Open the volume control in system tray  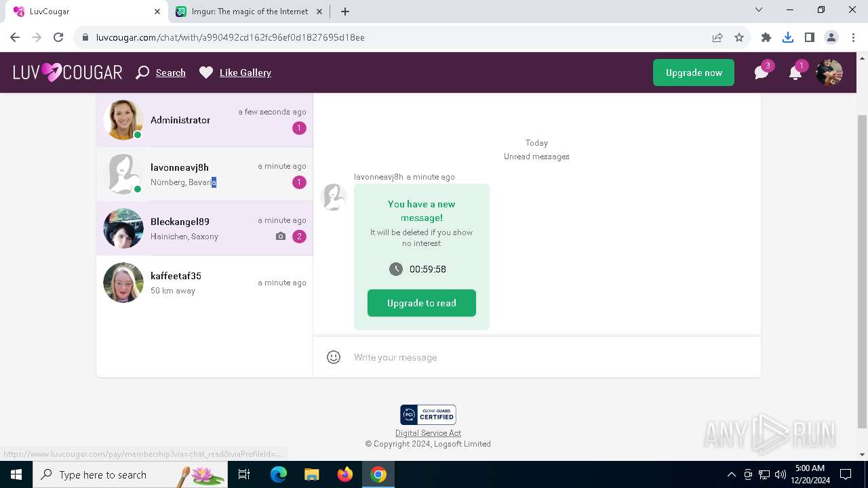(781, 474)
